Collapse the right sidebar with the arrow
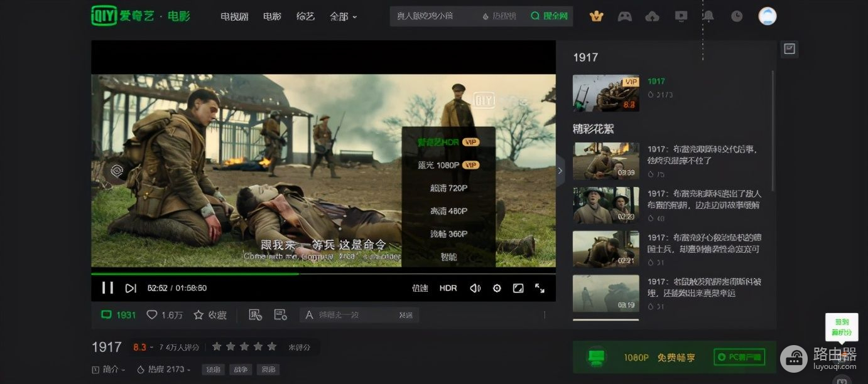 [560, 171]
